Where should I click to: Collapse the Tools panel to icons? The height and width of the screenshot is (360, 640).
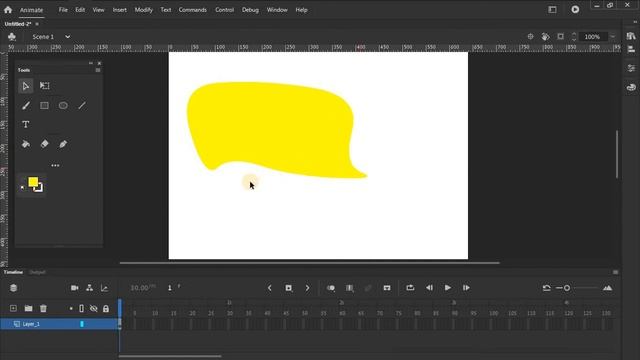click(91, 63)
